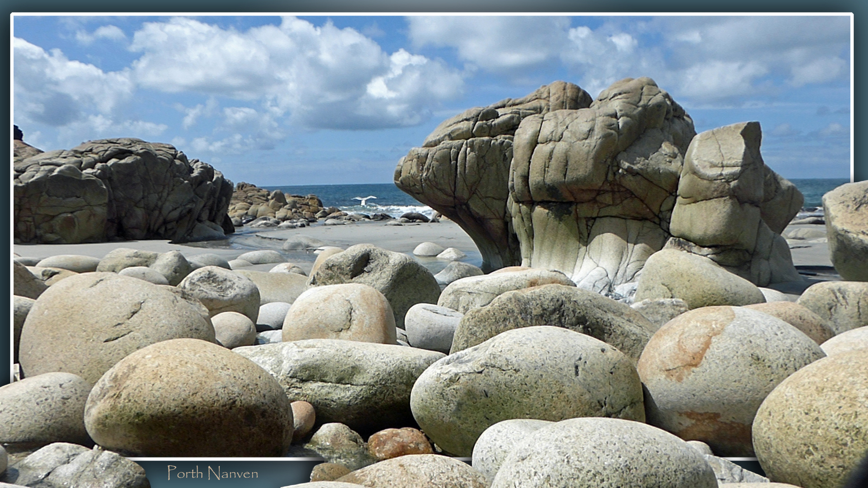Click the 'Porth Nanven' caption text
This screenshot has height=488, width=868.
coord(212,473)
